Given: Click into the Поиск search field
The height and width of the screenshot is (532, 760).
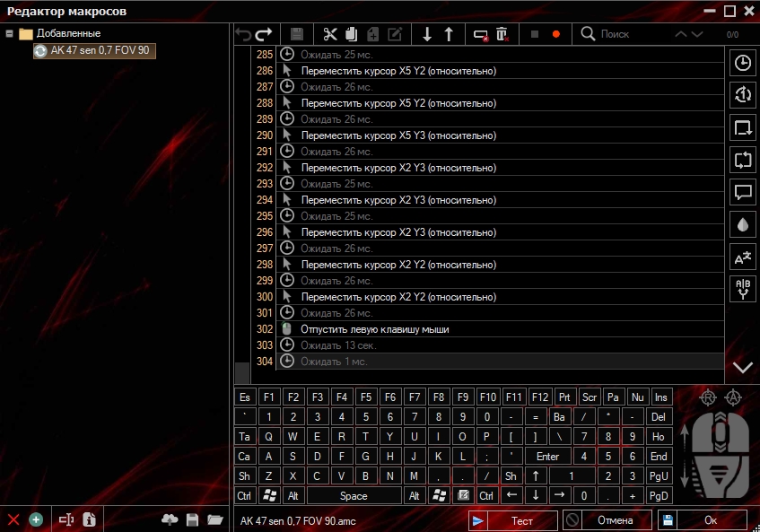Looking at the screenshot, I should tap(628, 34).
